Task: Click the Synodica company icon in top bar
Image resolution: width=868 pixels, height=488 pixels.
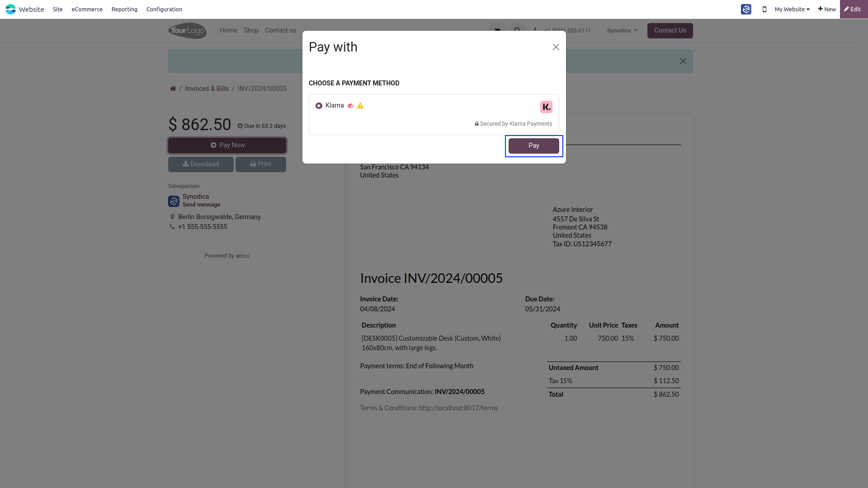Action: click(x=746, y=9)
